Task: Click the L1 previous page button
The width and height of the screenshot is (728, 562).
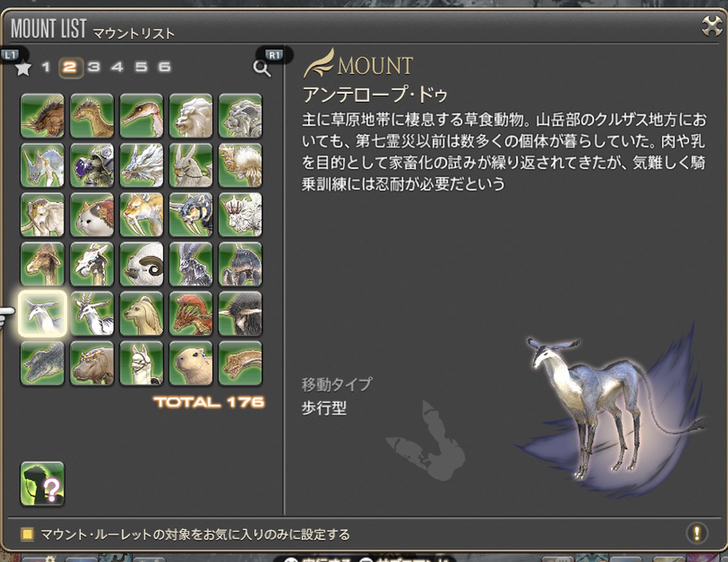Action: [10, 55]
